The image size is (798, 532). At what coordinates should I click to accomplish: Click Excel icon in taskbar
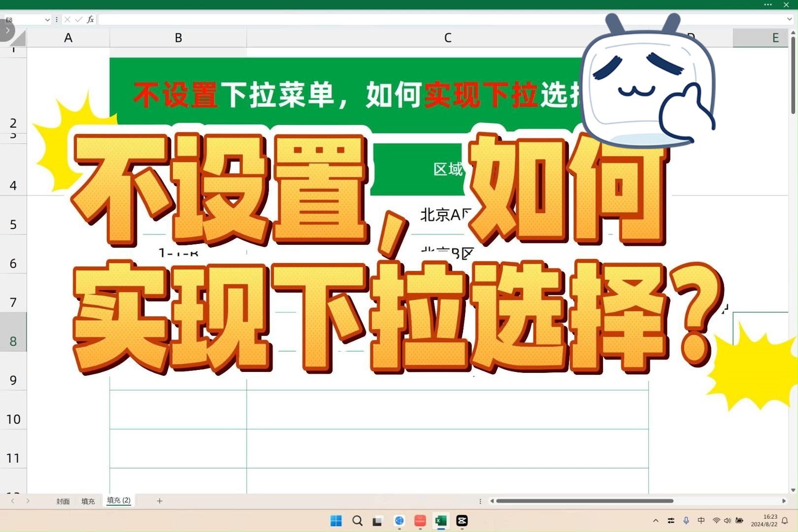(441, 521)
